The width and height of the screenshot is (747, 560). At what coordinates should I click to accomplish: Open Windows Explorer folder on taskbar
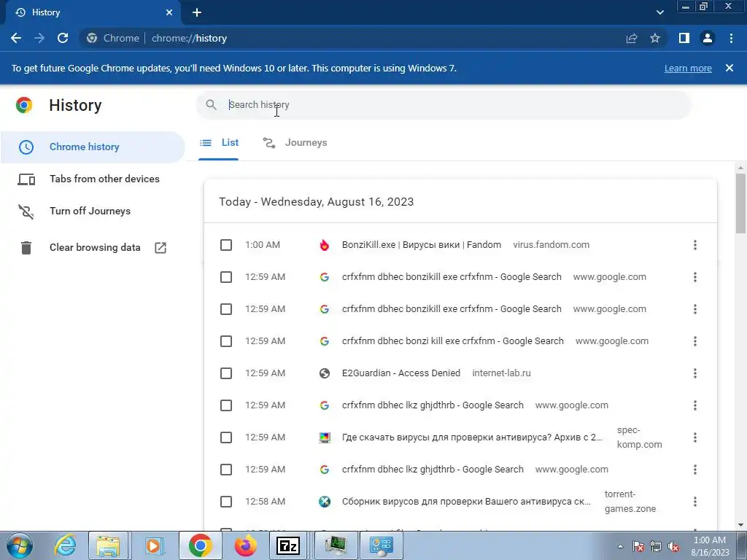pyautogui.click(x=108, y=545)
